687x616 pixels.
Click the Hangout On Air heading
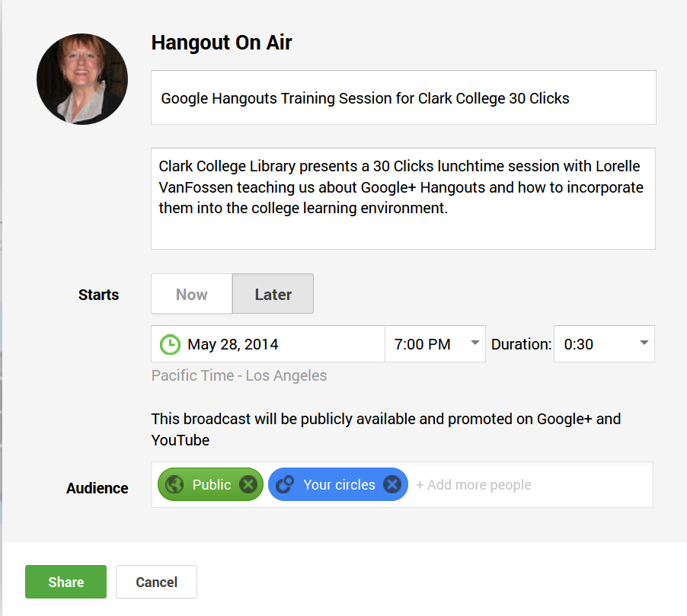222,43
